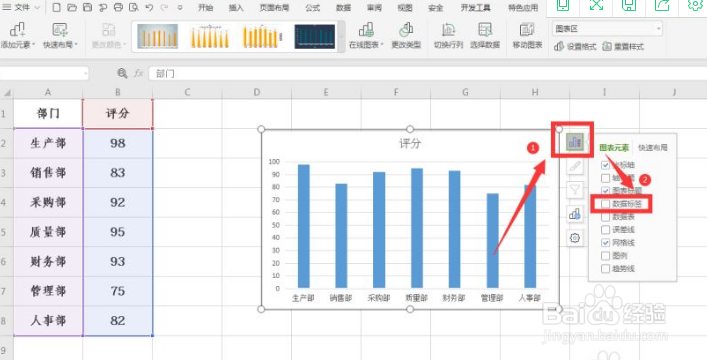Click the New document icon in quick toolbar
707x360 pixels.
(56, 8)
